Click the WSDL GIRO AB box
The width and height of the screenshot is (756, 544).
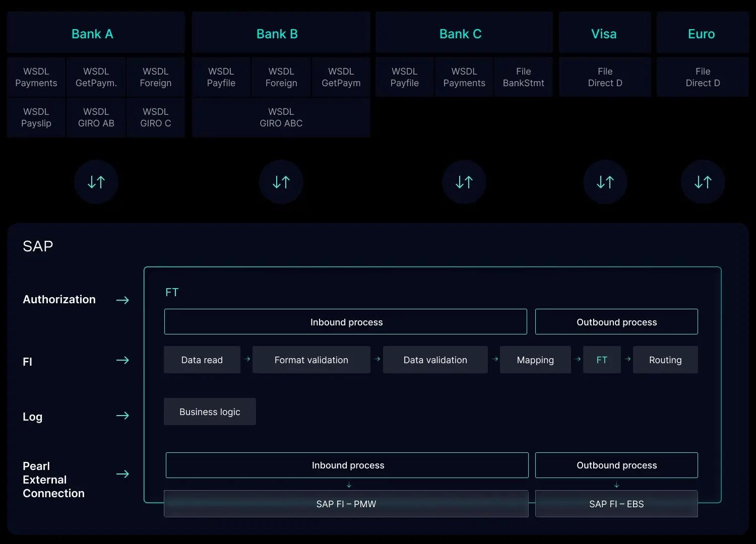96,117
